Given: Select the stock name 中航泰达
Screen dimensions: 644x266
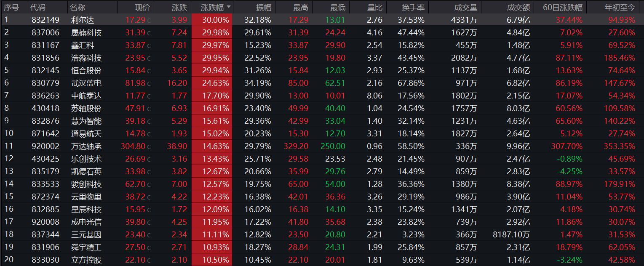Looking at the screenshot, I should tap(86, 96).
